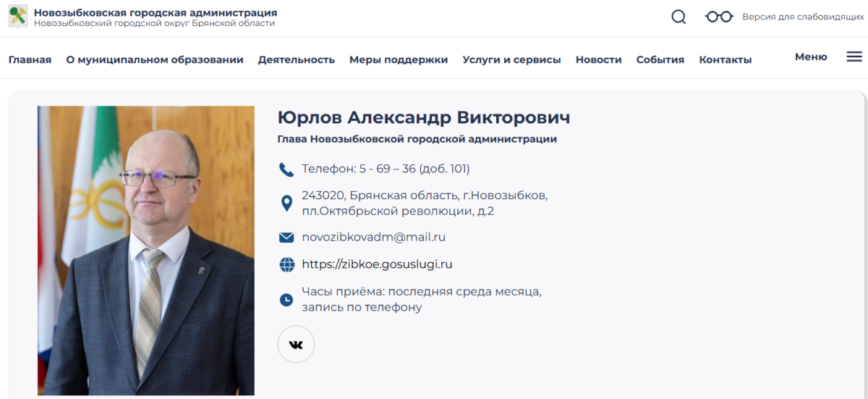Open the Деятельность menu item

pyautogui.click(x=297, y=59)
